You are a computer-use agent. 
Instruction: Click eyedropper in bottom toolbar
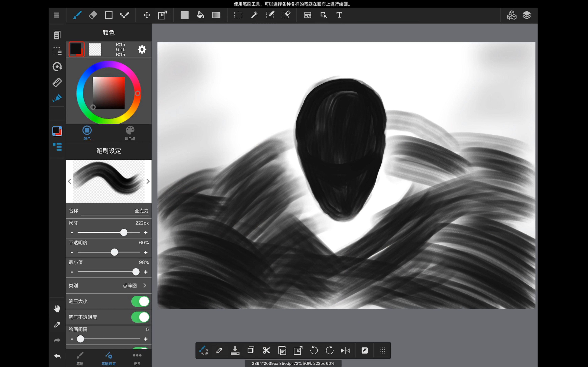pyautogui.click(x=219, y=351)
